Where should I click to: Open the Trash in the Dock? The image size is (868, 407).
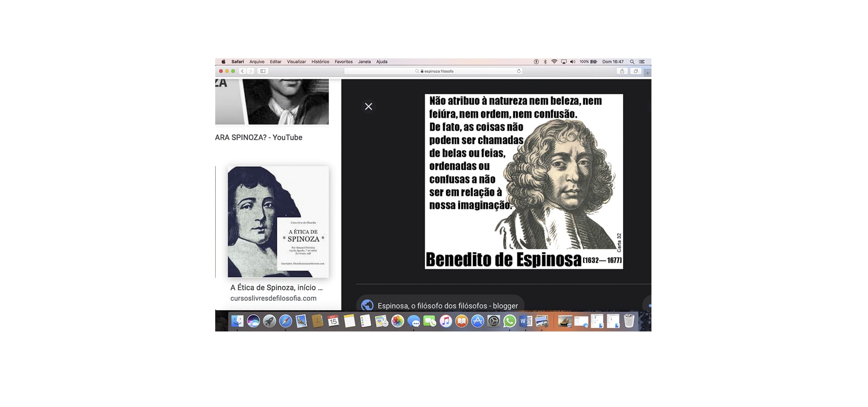point(629,321)
